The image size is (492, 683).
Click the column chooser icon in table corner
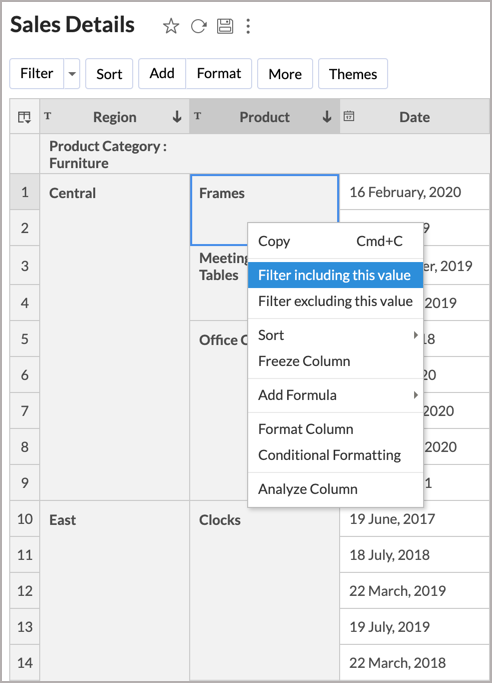tap(24, 117)
